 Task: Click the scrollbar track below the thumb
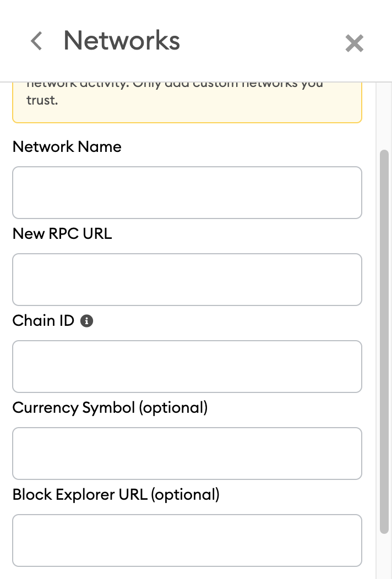(x=384, y=556)
